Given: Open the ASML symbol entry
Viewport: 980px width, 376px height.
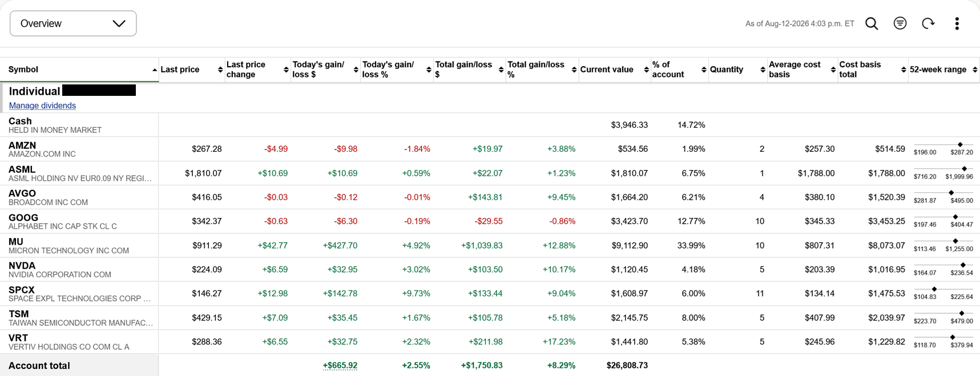Looking at the screenshot, I should (22, 169).
